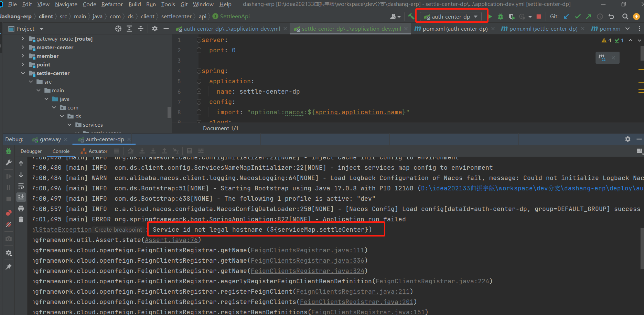The height and width of the screenshot is (315, 644).
Task: Toggle scroll to end of console
Action: click(21, 197)
